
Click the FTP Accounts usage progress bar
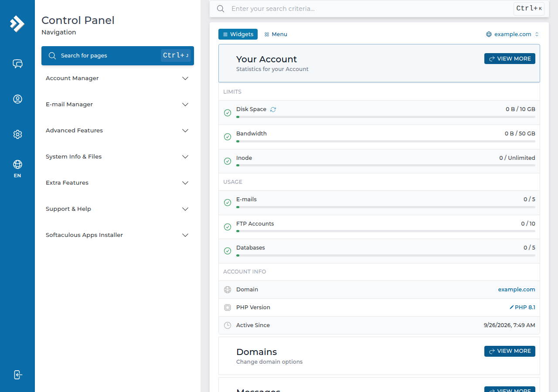386,231
